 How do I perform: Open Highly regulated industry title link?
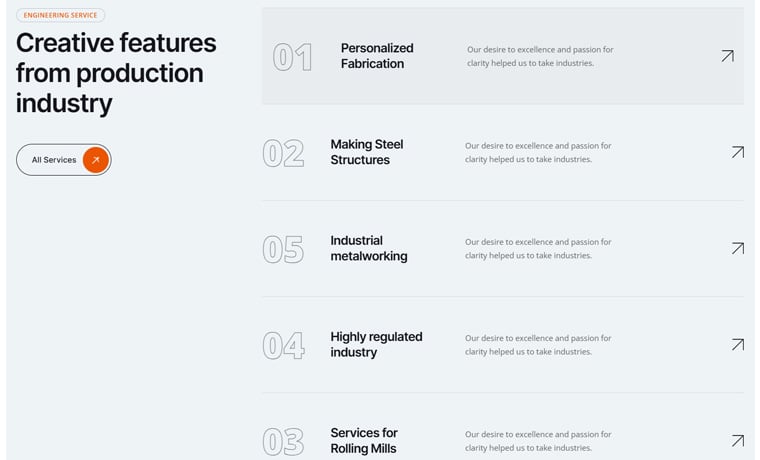(x=376, y=344)
